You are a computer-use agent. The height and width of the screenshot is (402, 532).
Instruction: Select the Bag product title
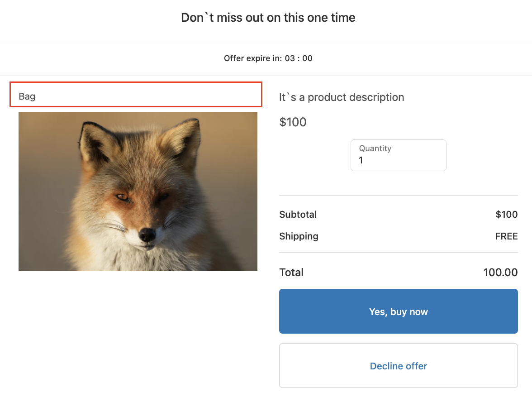tap(27, 96)
